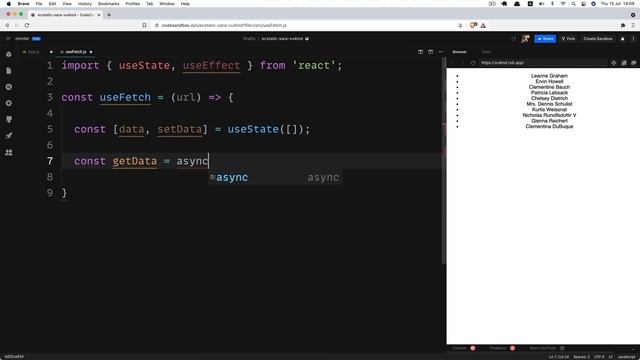
Task: Click the preview inspect element icon
Action: [x=613, y=63]
